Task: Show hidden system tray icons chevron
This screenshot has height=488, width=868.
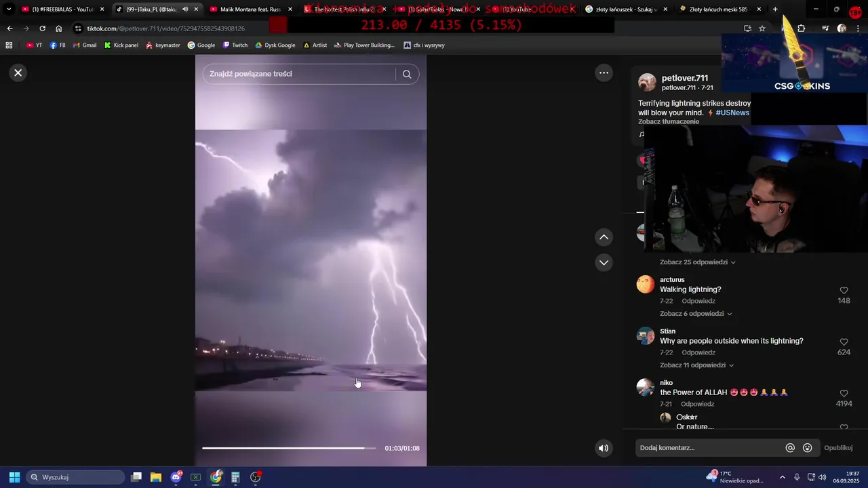Action: coord(782,477)
